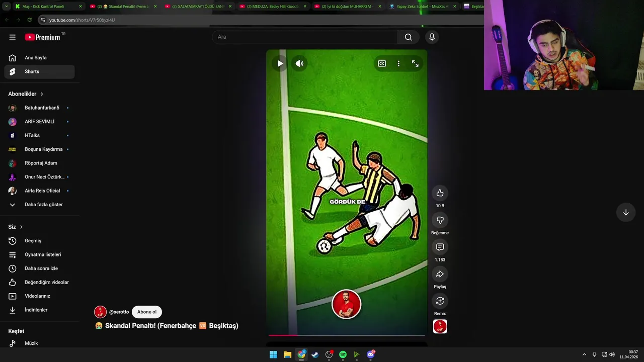The width and height of the screenshot is (644, 362).
Task: Open Beğendiğim videolar liked videos
Action: click(x=39, y=282)
